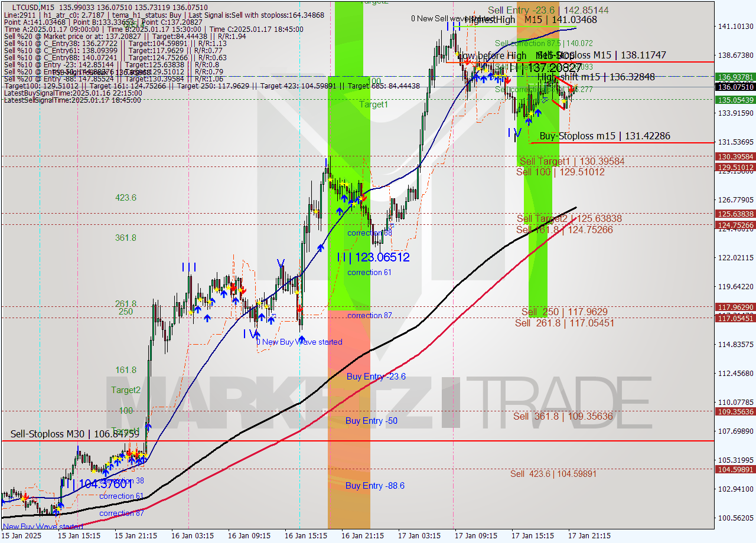Select the red 129.51012 price axis tag
The height and width of the screenshot is (543, 756).
point(735,167)
